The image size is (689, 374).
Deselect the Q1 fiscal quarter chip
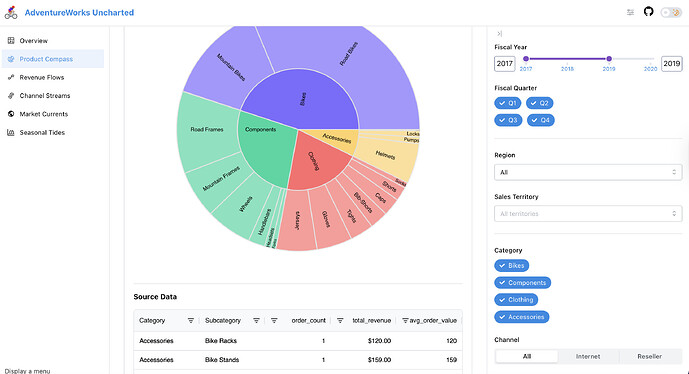point(508,103)
